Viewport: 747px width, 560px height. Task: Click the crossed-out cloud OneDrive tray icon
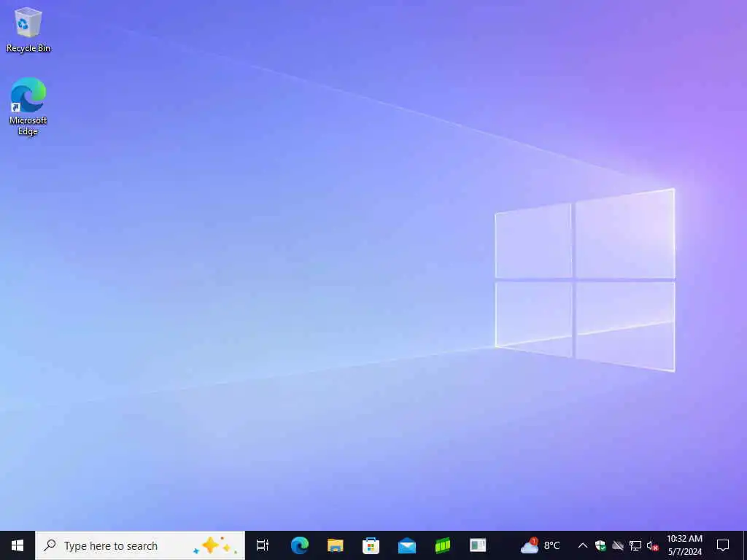pos(618,545)
